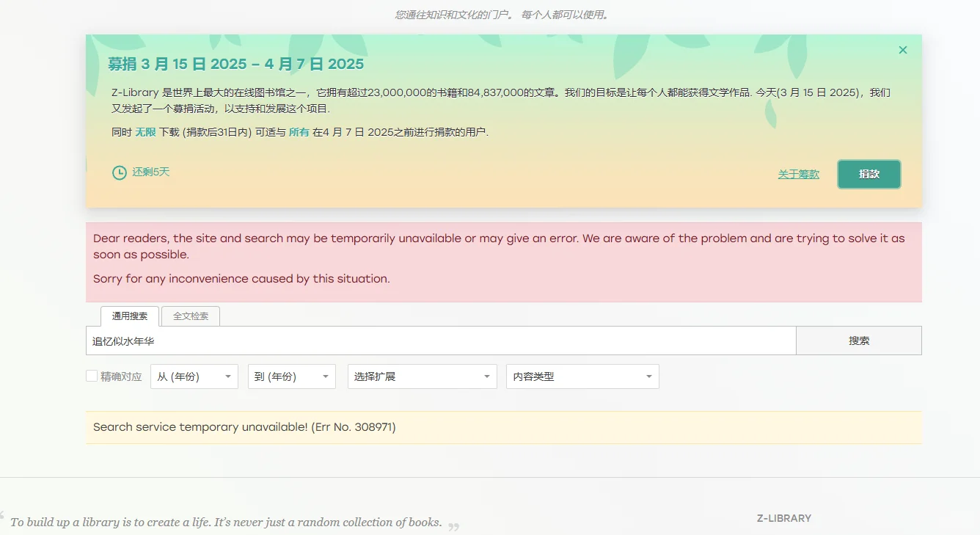The image size is (980, 535).
Task: Switch to the 全文检索 tab
Action: [191, 316]
